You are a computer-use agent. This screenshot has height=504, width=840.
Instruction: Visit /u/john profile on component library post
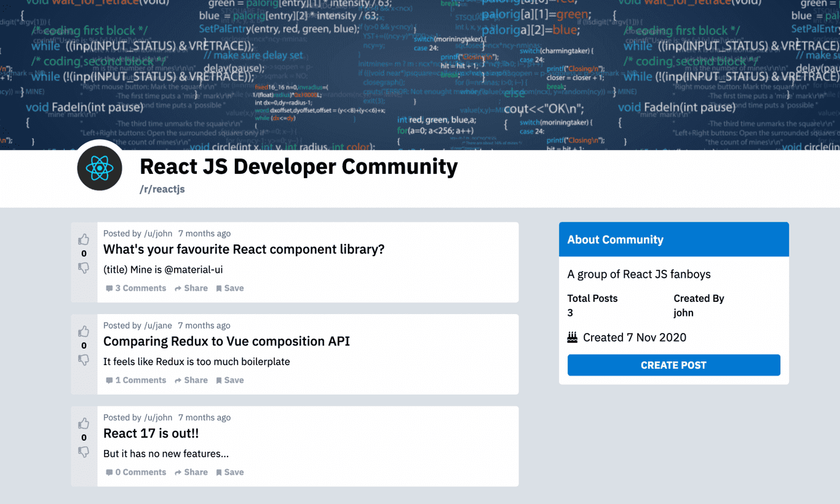pyautogui.click(x=158, y=233)
